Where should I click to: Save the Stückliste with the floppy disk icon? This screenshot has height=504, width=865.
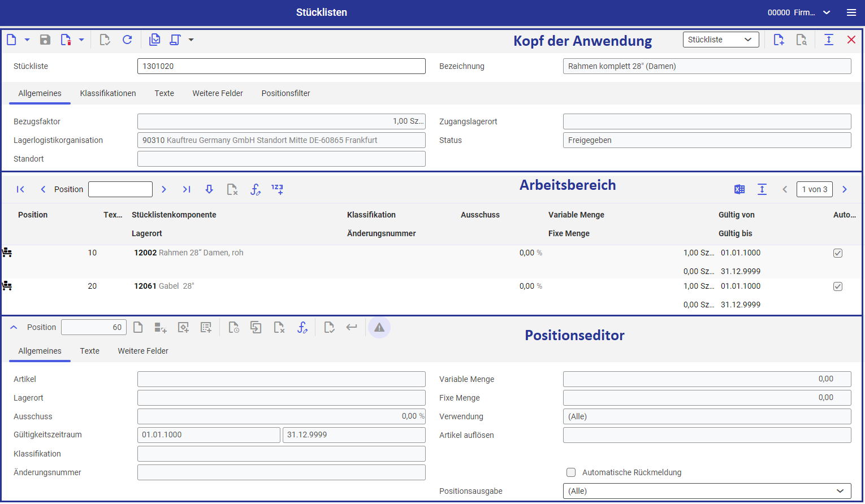click(x=45, y=40)
